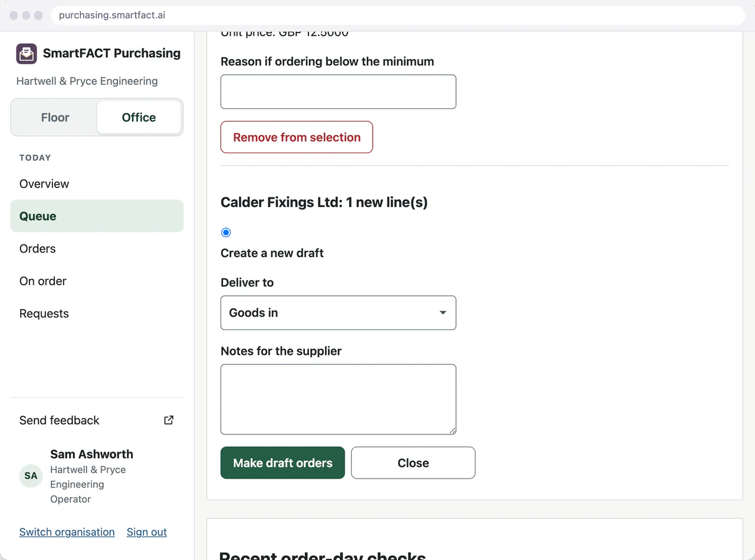Open the Queue page
Screen dimensions: 755x560
point(97,216)
